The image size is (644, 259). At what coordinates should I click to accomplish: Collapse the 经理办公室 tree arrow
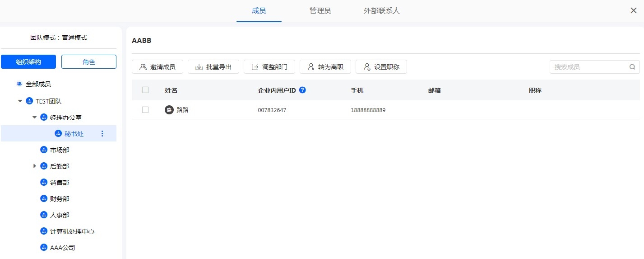[35, 118]
